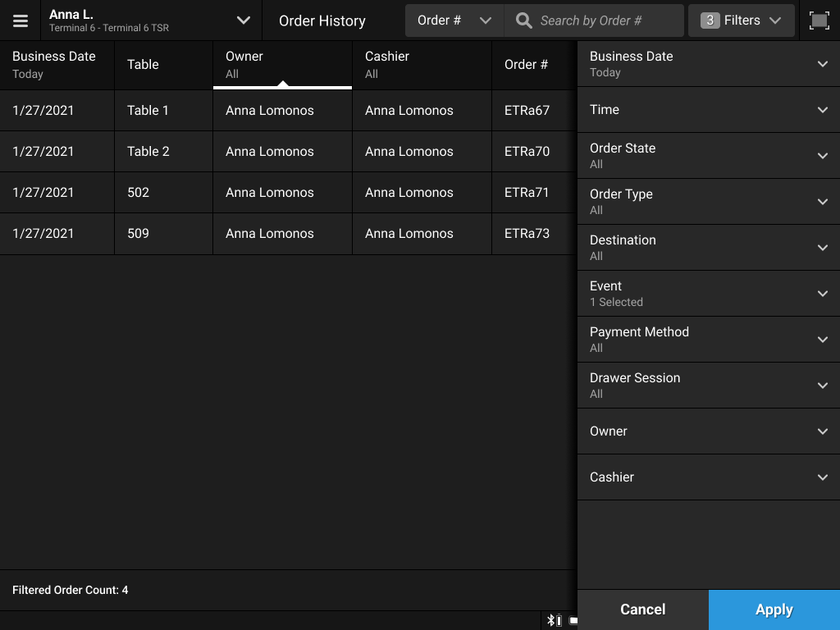Apply the selected filters
The height and width of the screenshot is (630, 840).
pyautogui.click(x=774, y=609)
